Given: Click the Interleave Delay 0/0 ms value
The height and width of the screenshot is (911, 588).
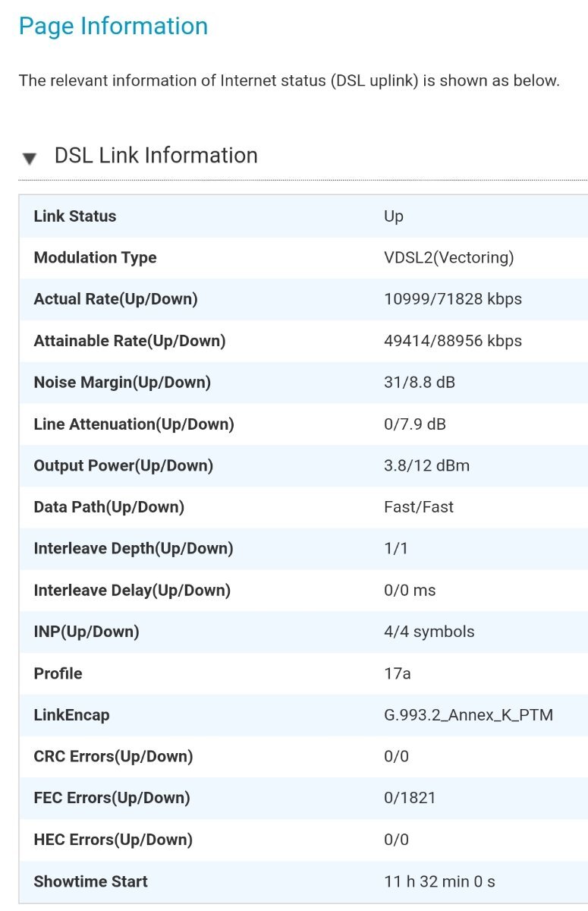Looking at the screenshot, I should click(410, 591).
